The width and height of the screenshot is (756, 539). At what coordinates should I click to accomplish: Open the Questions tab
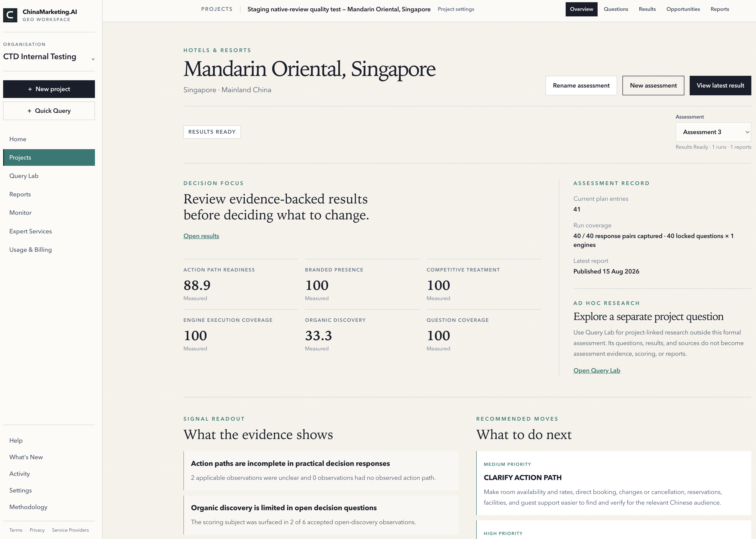(x=616, y=9)
